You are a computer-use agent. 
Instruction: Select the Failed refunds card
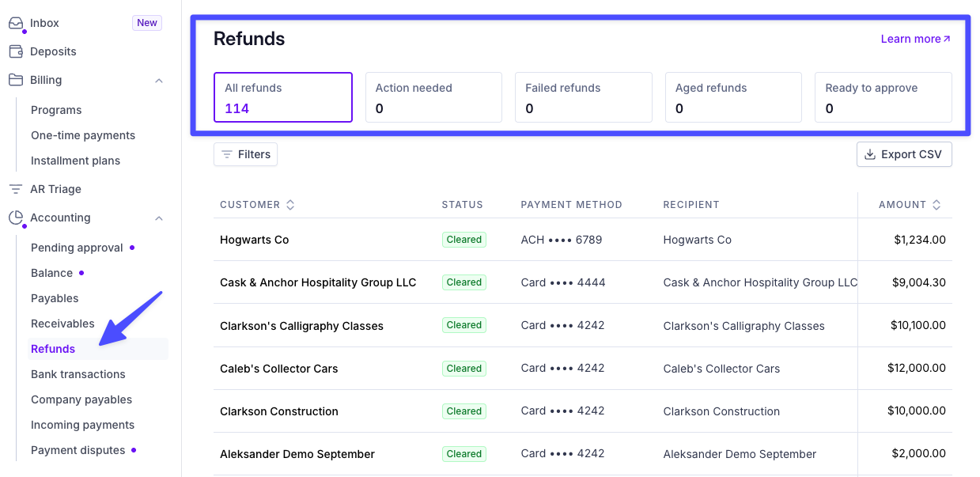584,97
